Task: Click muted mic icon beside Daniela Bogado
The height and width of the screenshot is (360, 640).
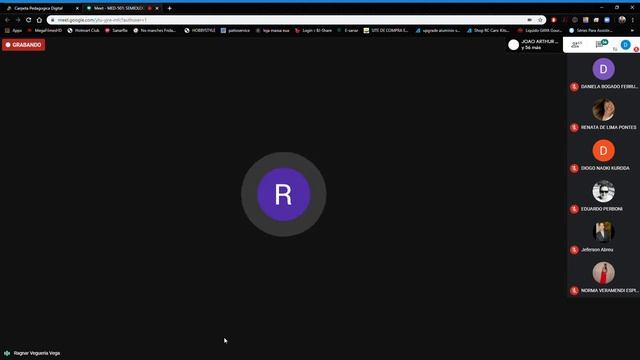Action: coord(574,87)
